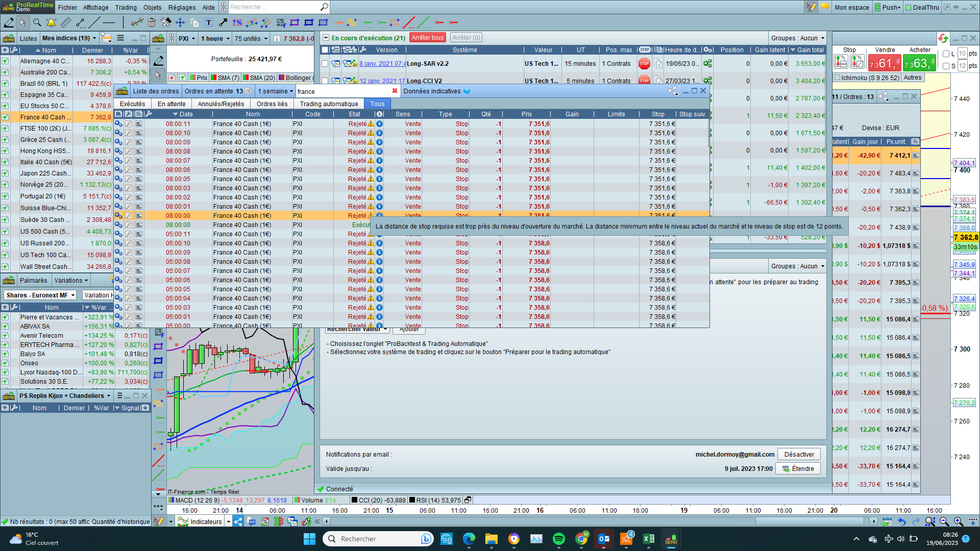980x551 pixels.
Task: Click the france search filter field
Action: (x=342, y=91)
